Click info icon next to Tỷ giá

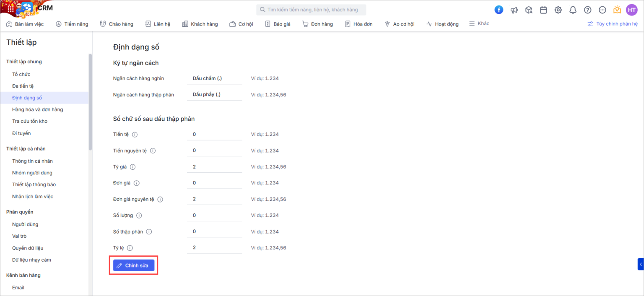pos(133,167)
